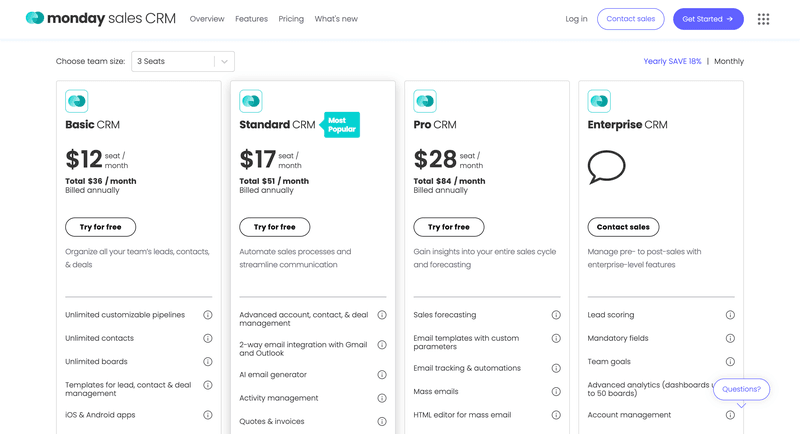800x434 pixels.
Task: Click the Contact sales header button
Action: point(631,19)
